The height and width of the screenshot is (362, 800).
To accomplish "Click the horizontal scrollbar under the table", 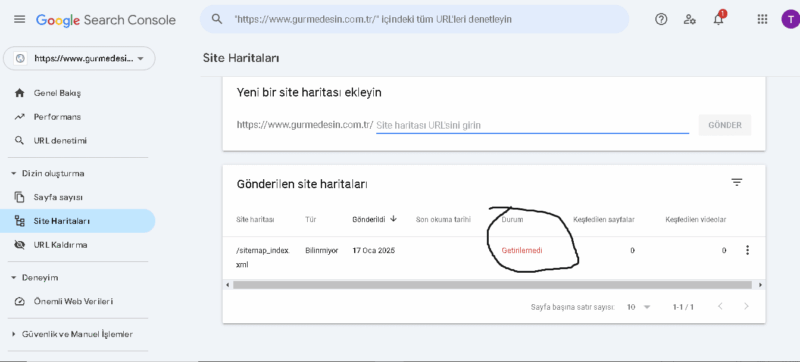I will (492, 285).
